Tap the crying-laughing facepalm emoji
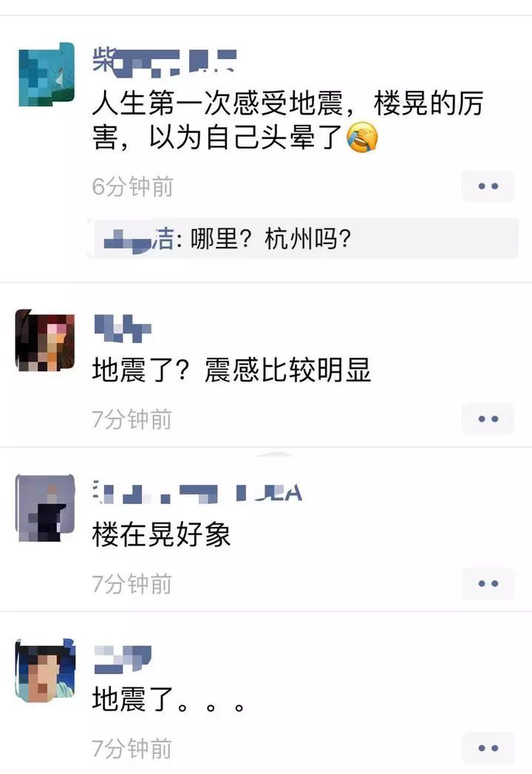Screen dimensions: 532x774 tap(362, 138)
